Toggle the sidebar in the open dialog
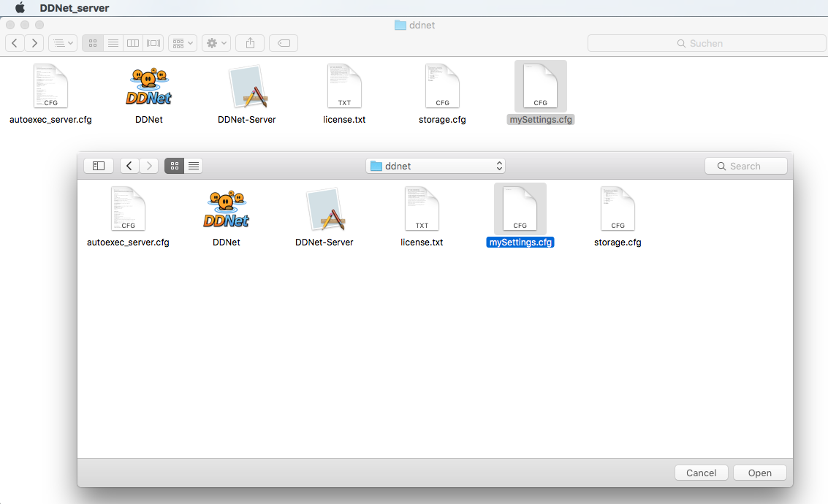The height and width of the screenshot is (504, 828). (x=99, y=166)
